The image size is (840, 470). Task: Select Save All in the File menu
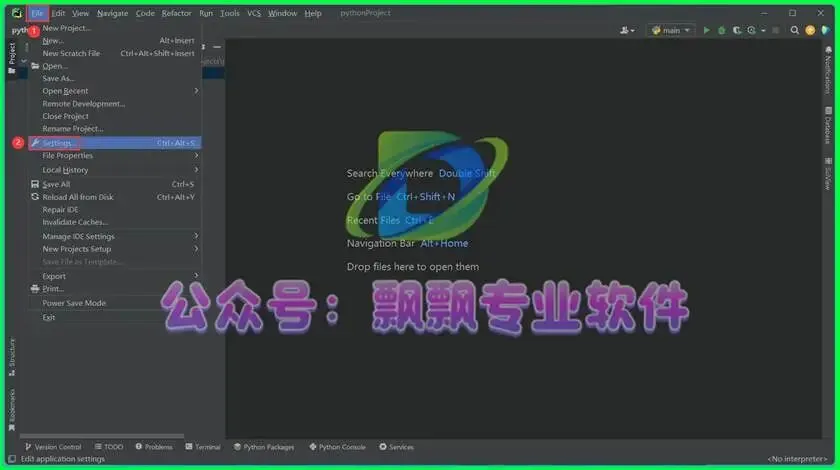tap(115, 184)
